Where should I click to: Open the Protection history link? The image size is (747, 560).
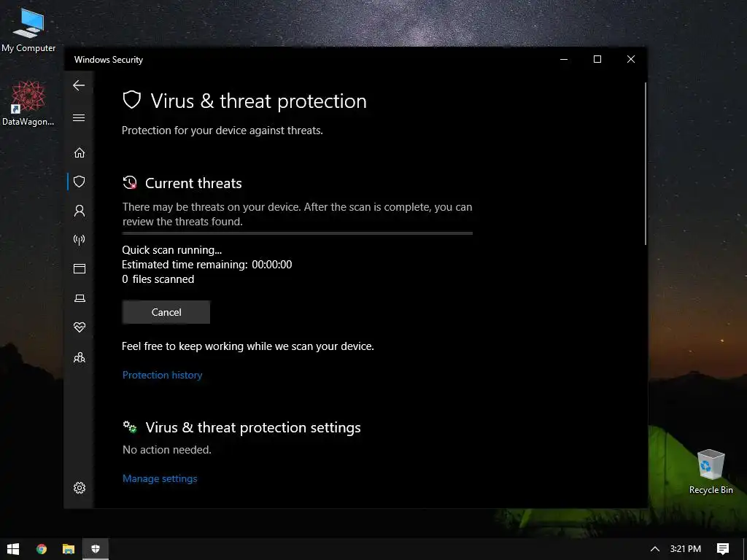click(x=163, y=375)
